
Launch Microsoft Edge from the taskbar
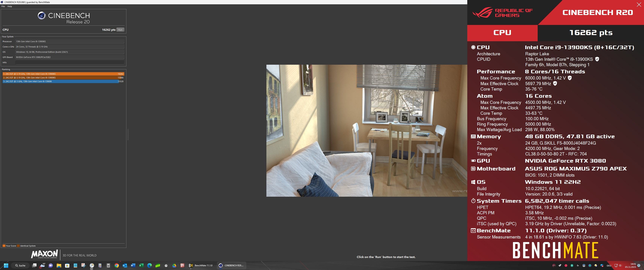click(x=150, y=265)
